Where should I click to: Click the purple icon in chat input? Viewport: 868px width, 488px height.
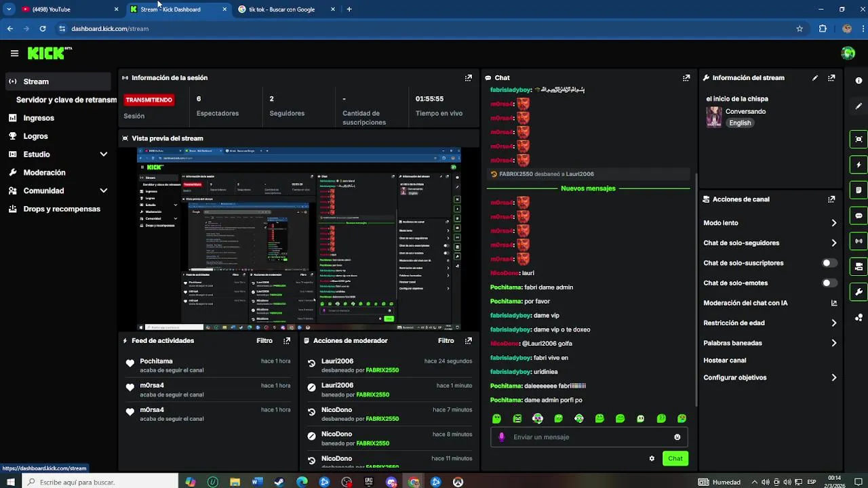point(502,437)
